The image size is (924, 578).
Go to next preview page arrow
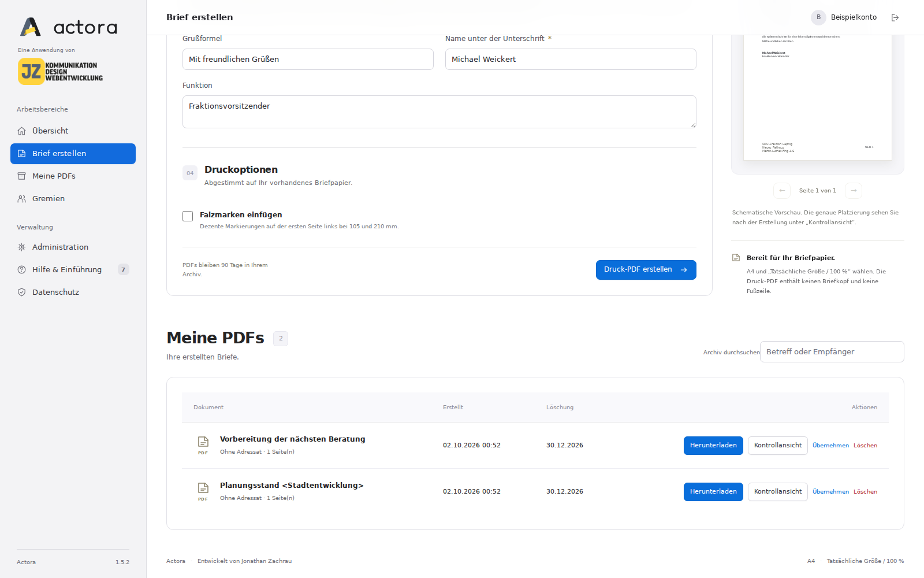pos(854,191)
